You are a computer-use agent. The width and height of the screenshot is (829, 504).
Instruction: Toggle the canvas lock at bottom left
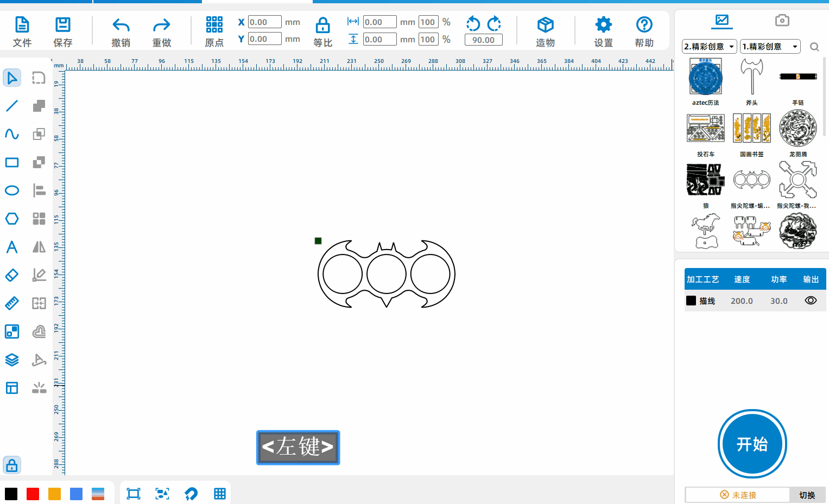click(x=12, y=465)
